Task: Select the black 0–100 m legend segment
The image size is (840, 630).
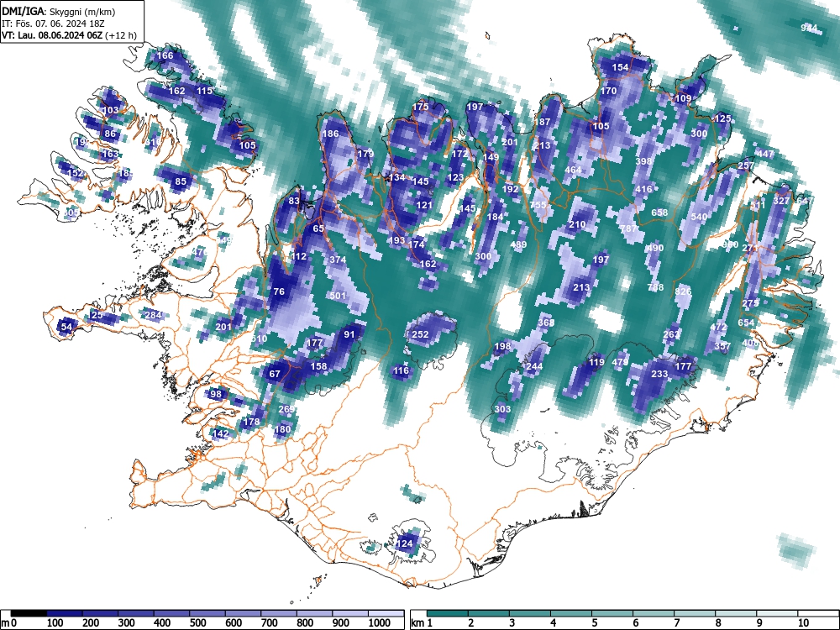Action: (x=29, y=613)
